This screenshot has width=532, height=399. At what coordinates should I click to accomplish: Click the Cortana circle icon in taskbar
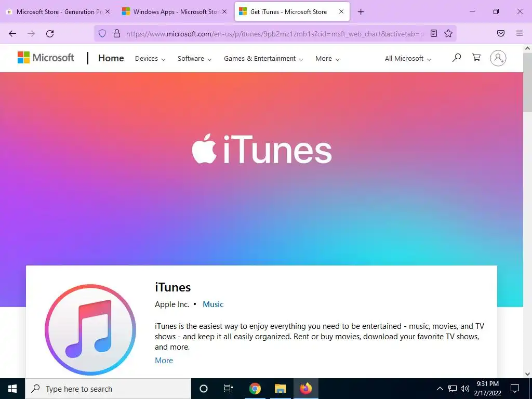pos(204,389)
